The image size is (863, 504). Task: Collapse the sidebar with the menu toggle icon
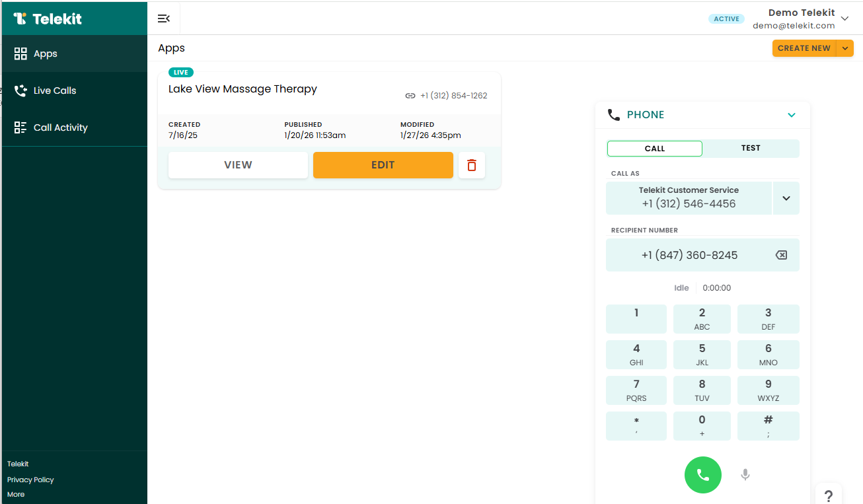[x=164, y=18]
